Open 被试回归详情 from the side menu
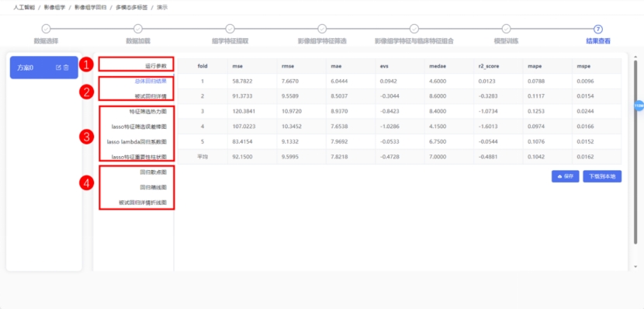 pyautogui.click(x=151, y=96)
